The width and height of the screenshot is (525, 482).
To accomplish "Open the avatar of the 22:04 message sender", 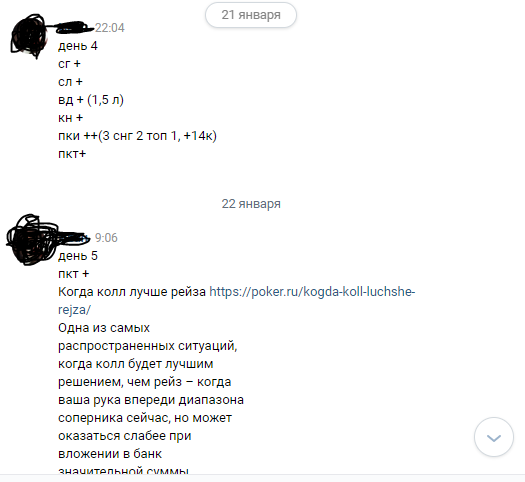I will pos(28,36).
